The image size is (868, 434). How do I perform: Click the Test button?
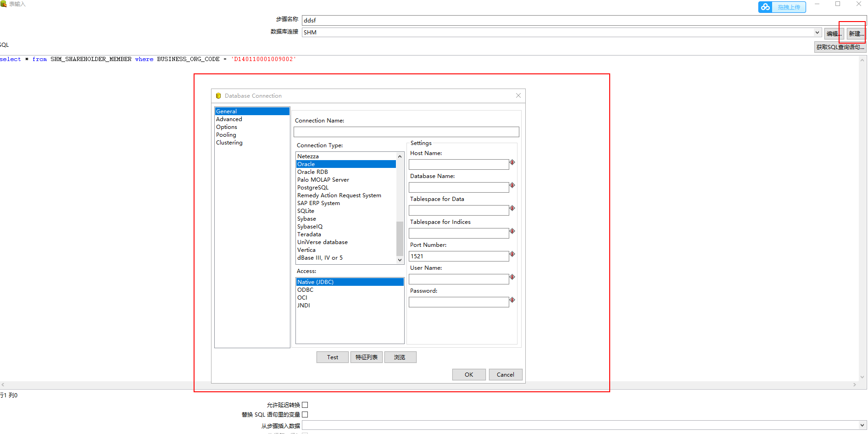click(333, 357)
